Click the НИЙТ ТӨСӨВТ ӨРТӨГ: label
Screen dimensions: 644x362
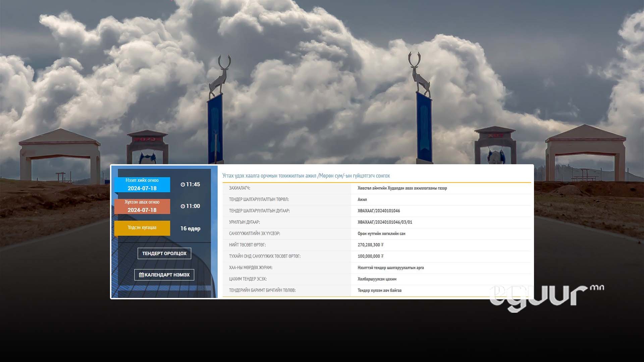pos(247,245)
